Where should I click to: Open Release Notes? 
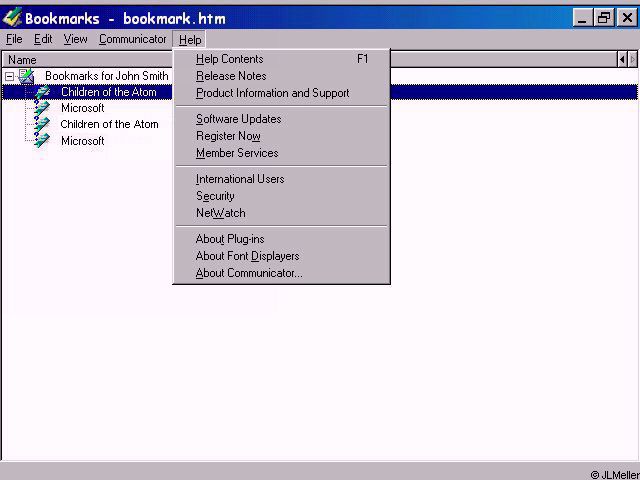coord(282,76)
